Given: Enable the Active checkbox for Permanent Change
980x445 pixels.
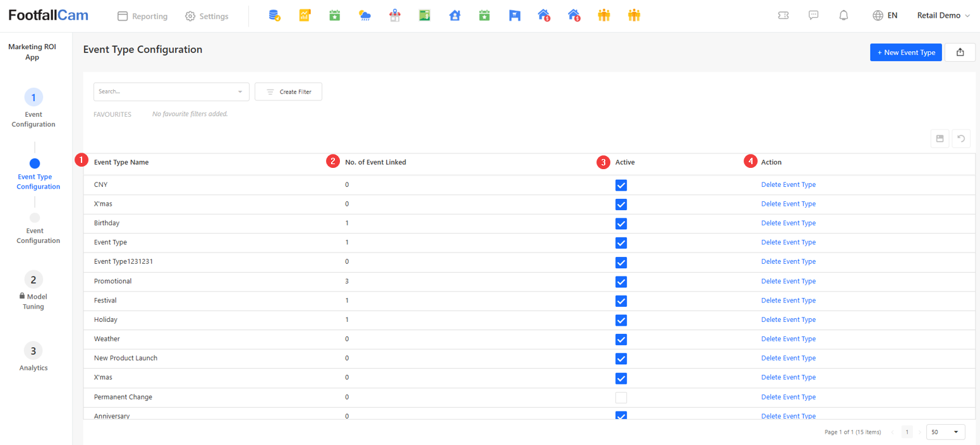Looking at the screenshot, I should pos(621,398).
